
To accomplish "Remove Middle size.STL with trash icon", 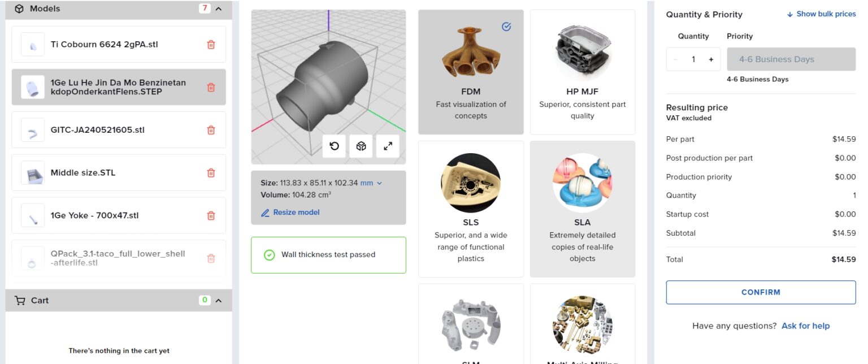I will tap(211, 173).
